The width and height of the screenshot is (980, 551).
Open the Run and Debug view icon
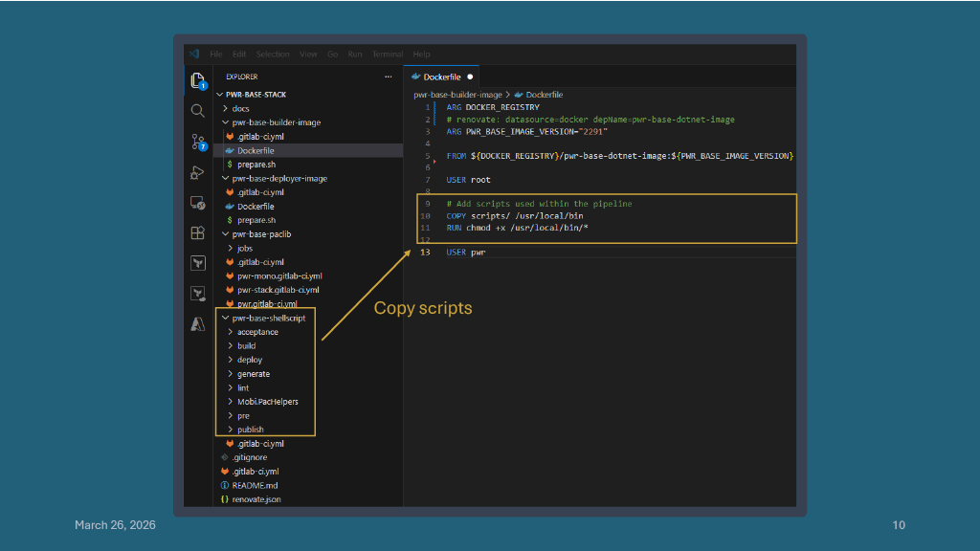pyautogui.click(x=197, y=173)
